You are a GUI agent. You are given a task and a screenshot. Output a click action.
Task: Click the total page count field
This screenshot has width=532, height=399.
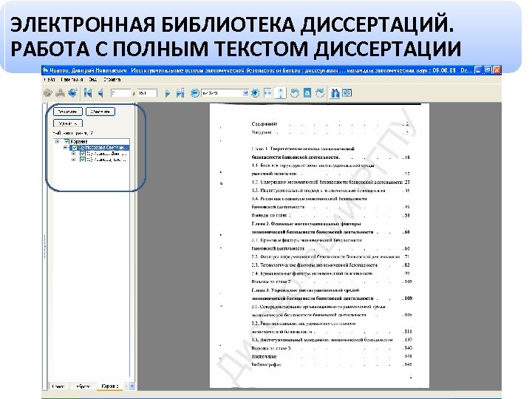[147, 93]
